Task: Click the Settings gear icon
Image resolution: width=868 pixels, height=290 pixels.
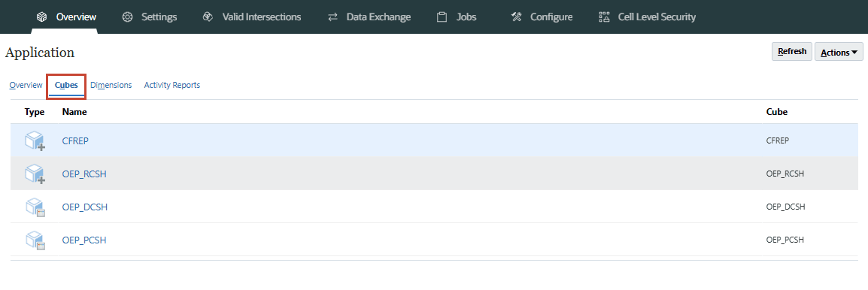Action: click(x=127, y=17)
